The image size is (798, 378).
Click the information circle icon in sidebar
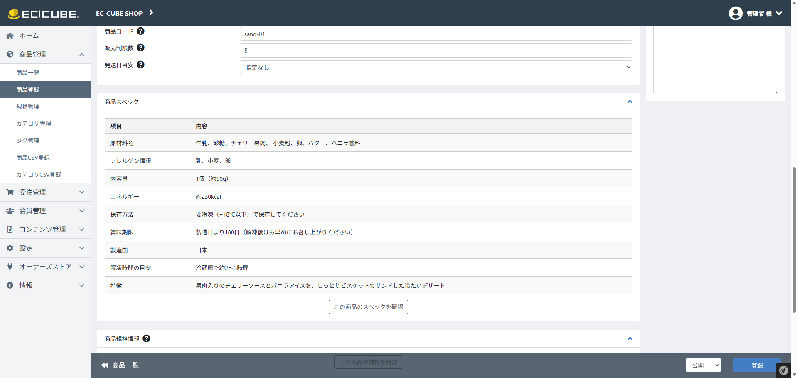coord(10,285)
